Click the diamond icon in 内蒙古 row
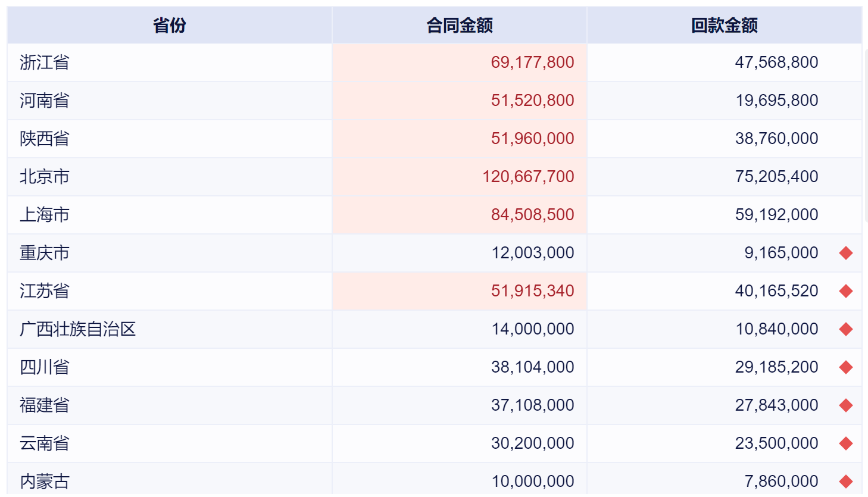The height and width of the screenshot is (497, 868). pyautogui.click(x=846, y=481)
